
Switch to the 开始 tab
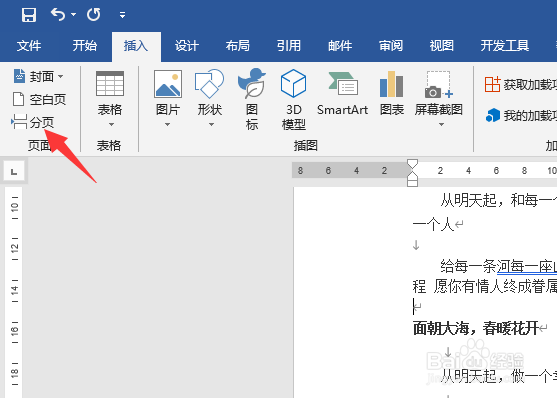pyautogui.click(x=85, y=46)
